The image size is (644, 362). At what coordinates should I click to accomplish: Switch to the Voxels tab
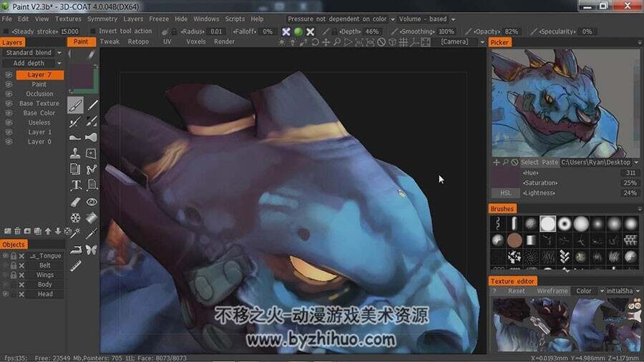(196, 41)
